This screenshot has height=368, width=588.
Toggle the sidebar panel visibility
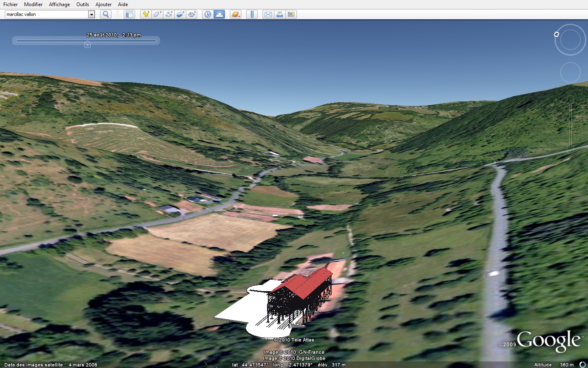coord(129,14)
